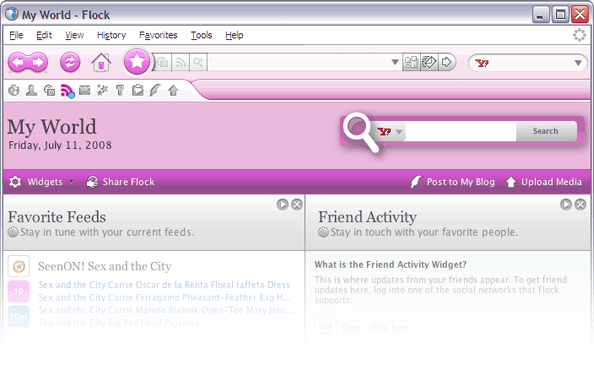The width and height of the screenshot is (594, 373).
Task: Open Webmail via the envelope toolbar icon
Action: point(84,91)
